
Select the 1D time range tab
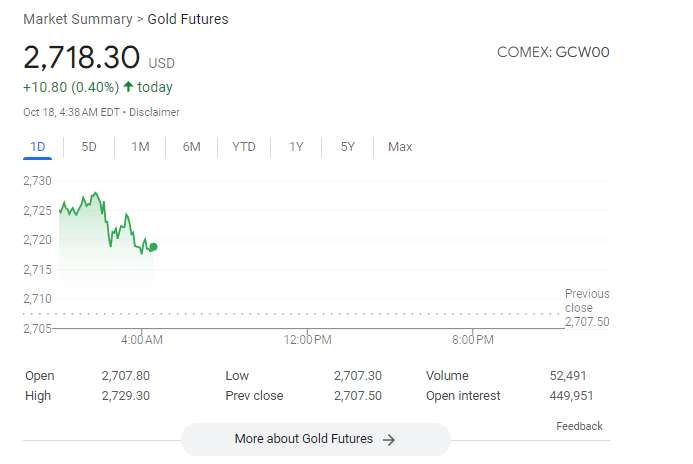tap(38, 147)
